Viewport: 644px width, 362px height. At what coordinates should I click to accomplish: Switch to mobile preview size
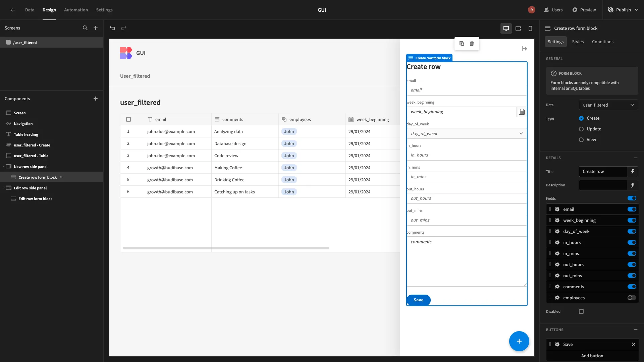tap(530, 28)
